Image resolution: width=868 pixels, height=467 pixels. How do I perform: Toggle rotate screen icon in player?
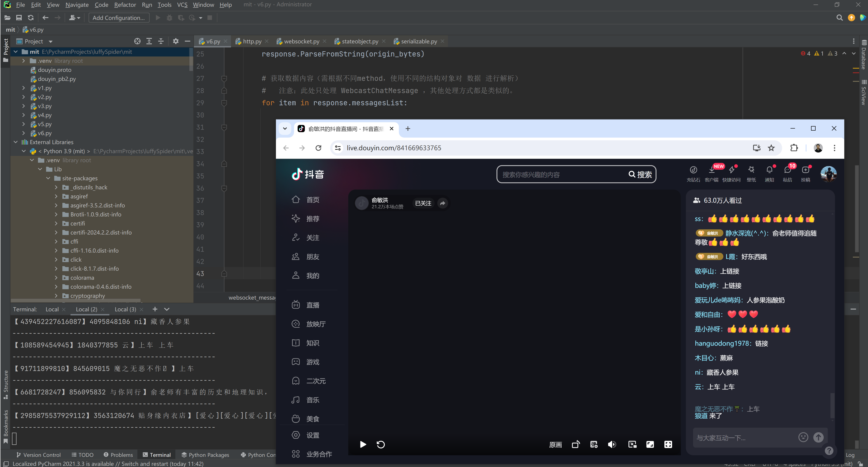point(576,444)
